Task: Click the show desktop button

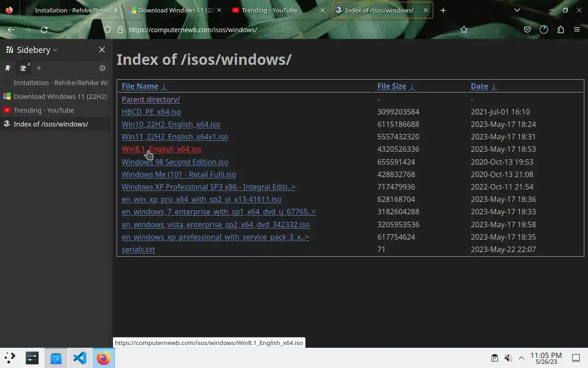Action: coord(576,358)
